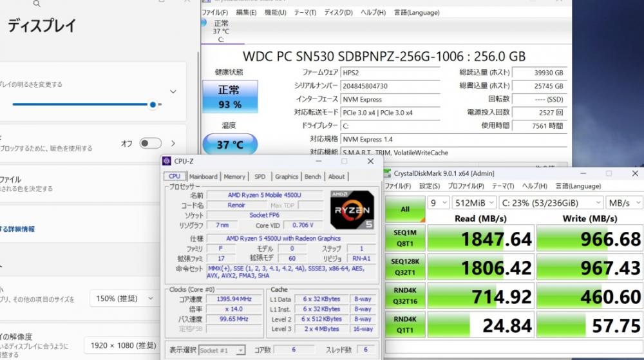
Task: Click the serial number 204845804730
Action: (x=390, y=86)
